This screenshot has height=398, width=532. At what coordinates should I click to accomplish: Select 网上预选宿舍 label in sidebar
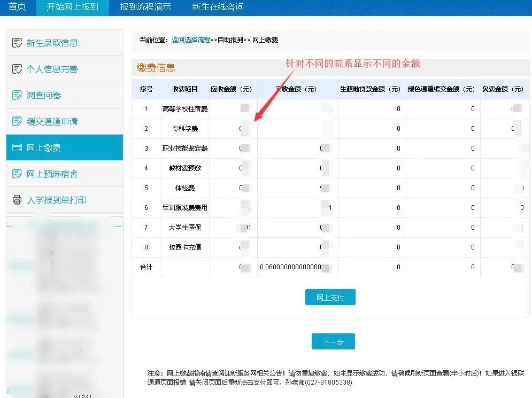[52, 174]
